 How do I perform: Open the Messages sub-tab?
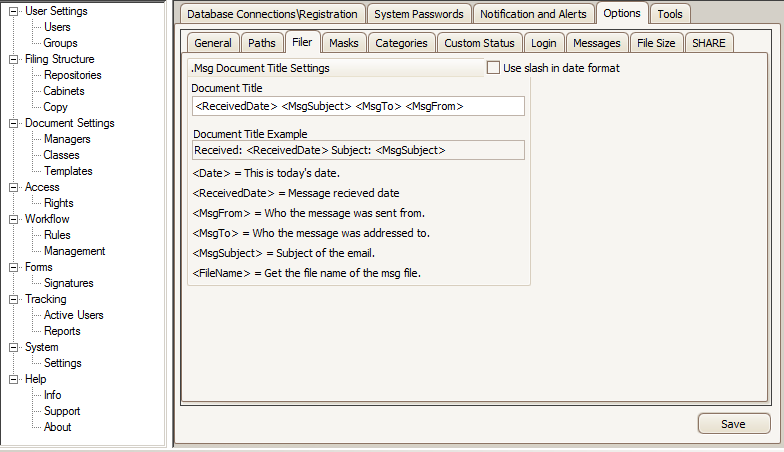pos(596,43)
